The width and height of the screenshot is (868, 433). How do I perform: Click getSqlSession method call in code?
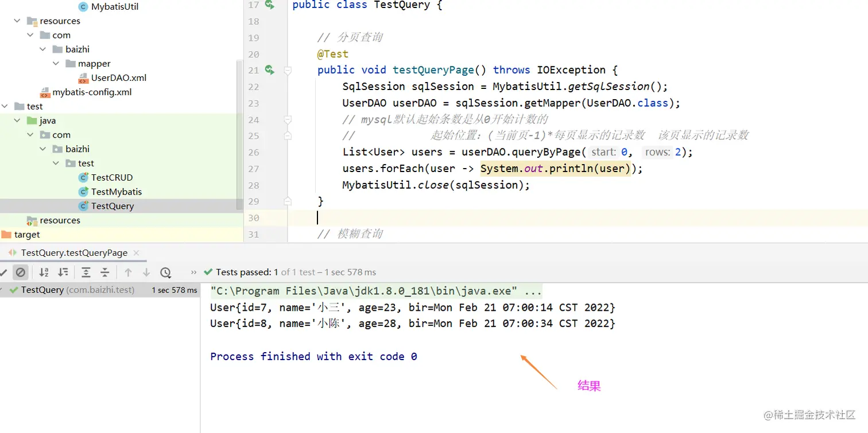609,87
